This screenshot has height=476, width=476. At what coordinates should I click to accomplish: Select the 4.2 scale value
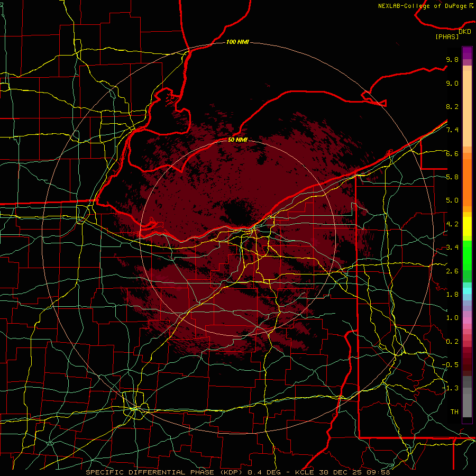452,224
